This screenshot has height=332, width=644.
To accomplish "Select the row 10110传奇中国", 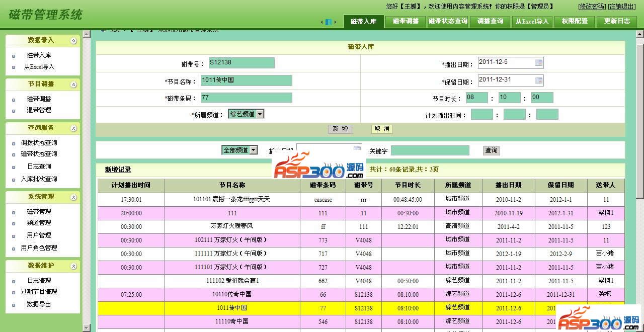I will 361,295.
